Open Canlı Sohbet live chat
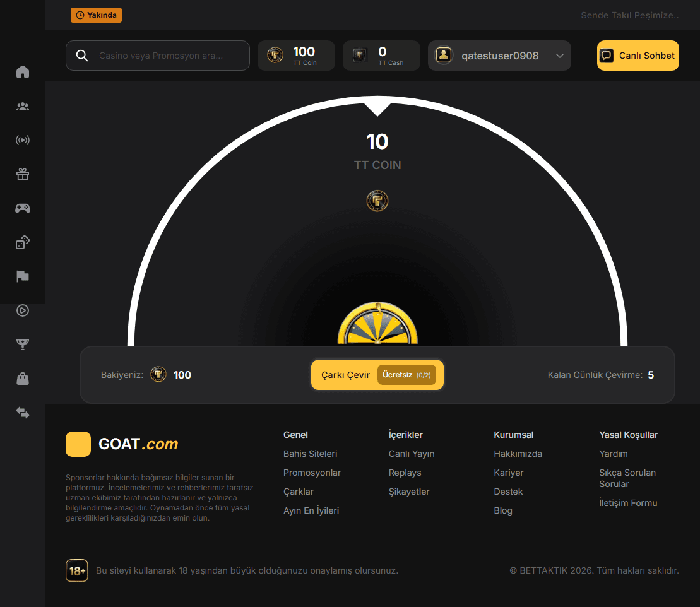Screen dimensions: 700x607 point(638,56)
